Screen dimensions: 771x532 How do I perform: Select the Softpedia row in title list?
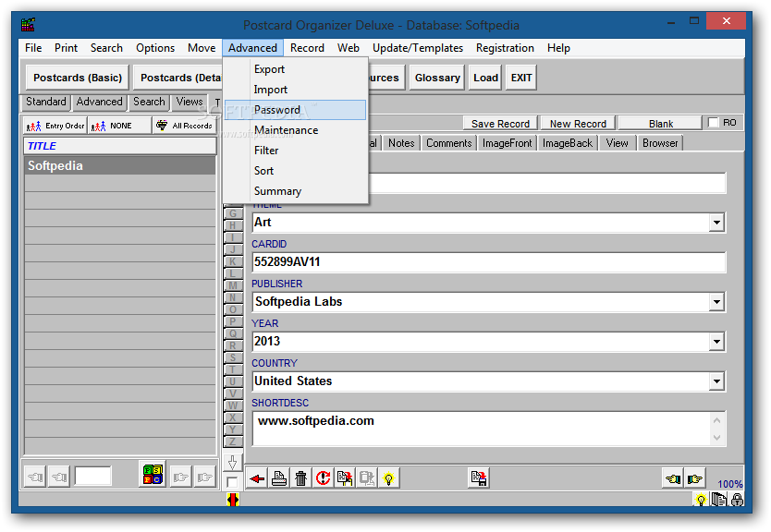point(120,165)
